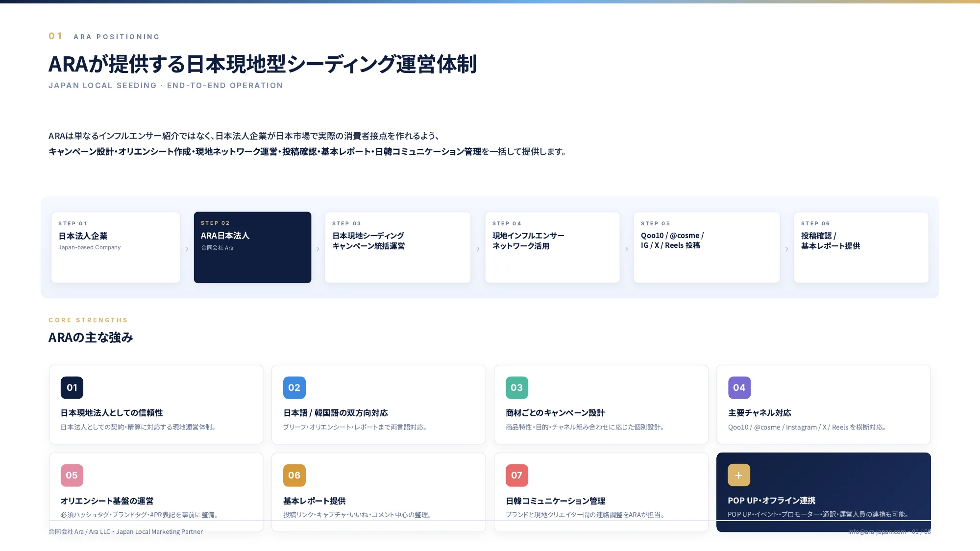980x551 pixels.
Task: Click chevron between STEP 01 and STEP 02
Action: point(187,249)
